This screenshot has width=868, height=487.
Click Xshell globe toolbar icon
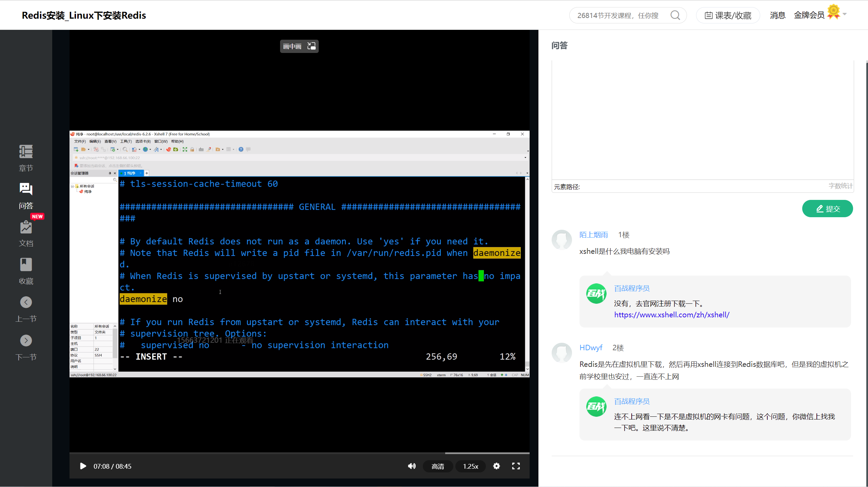(x=145, y=149)
